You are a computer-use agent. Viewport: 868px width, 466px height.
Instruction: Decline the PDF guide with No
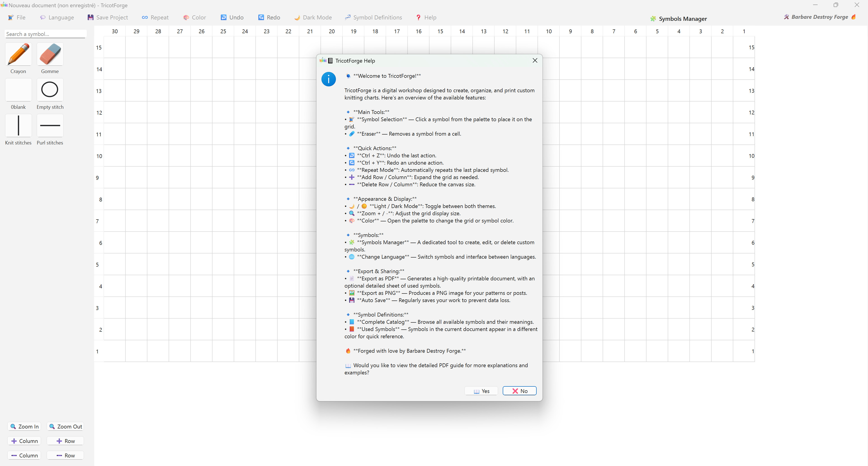519,390
